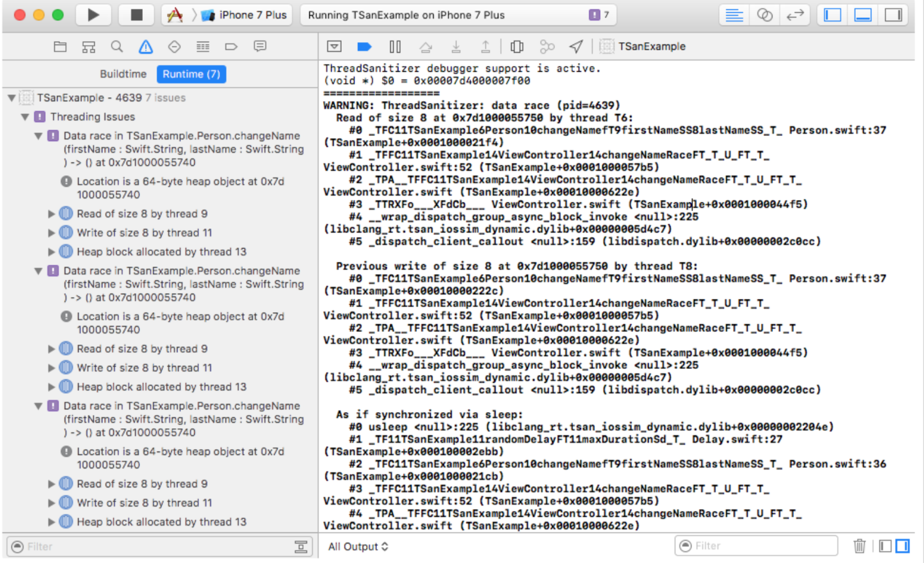Toggle breakpoints activation in debug bar
924x563 pixels.
click(x=364, y=46)
